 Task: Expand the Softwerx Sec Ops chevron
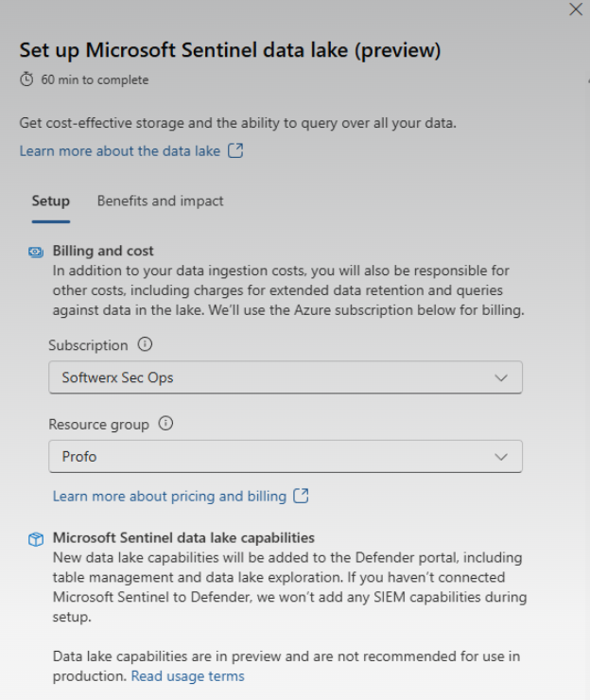[501, 378]
